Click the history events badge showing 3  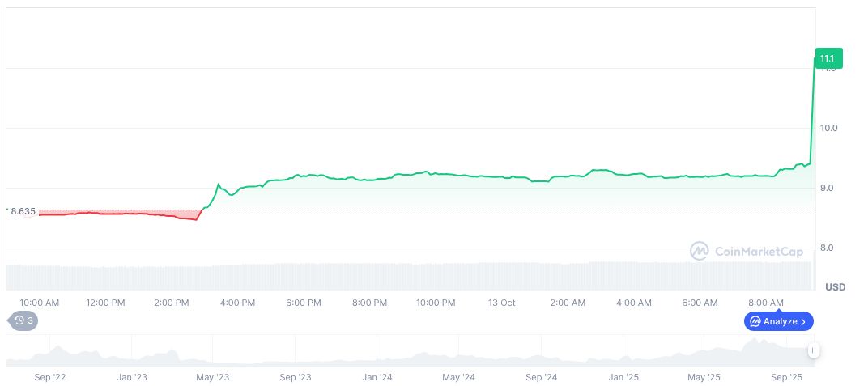23,320
